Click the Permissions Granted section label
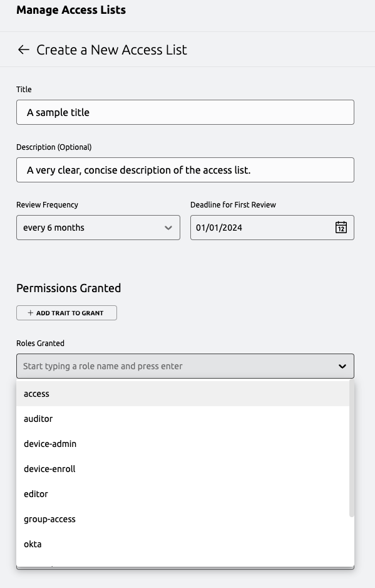Image resolution: width=375 pixels, height=588 pixels. point(68,288)
